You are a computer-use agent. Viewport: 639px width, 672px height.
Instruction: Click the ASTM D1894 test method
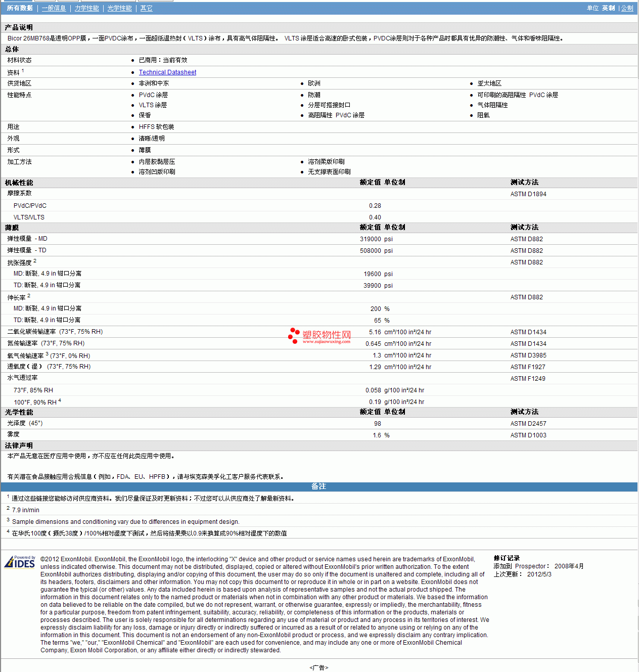point(528,194)
